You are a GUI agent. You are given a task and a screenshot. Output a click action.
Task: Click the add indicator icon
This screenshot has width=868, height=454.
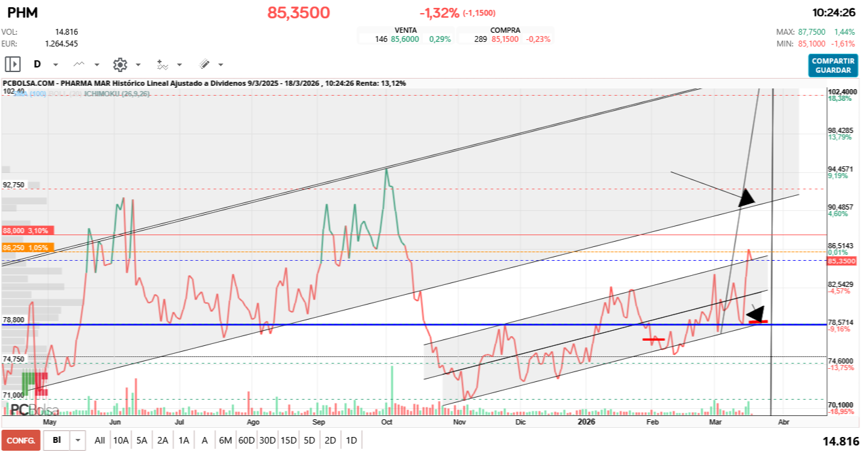[x=162, y=64]
